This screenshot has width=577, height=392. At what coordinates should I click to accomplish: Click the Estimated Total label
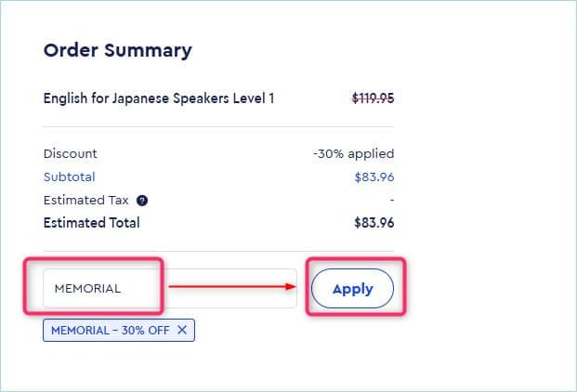pos(92,223)
